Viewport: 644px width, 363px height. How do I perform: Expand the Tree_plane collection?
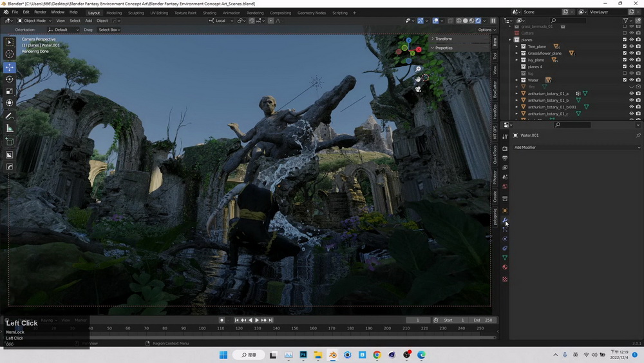(x=516, y=46)
